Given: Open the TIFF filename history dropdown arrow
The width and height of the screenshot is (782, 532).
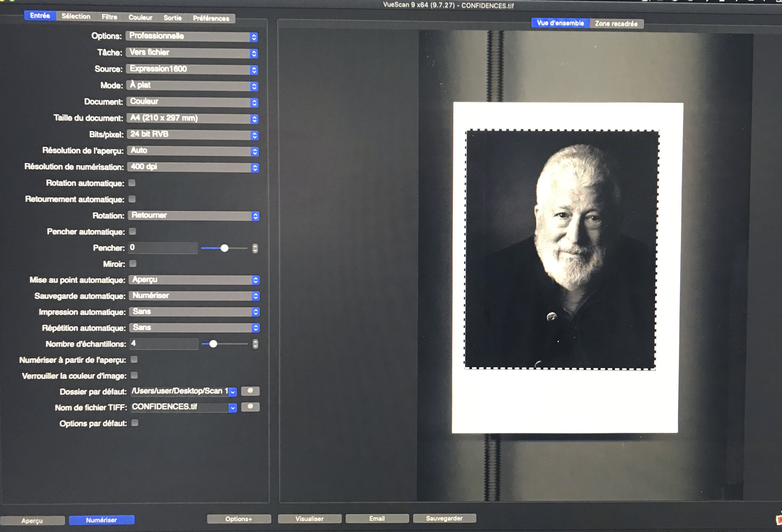Looking at the screenshot, I should click(x=232, y=408).
